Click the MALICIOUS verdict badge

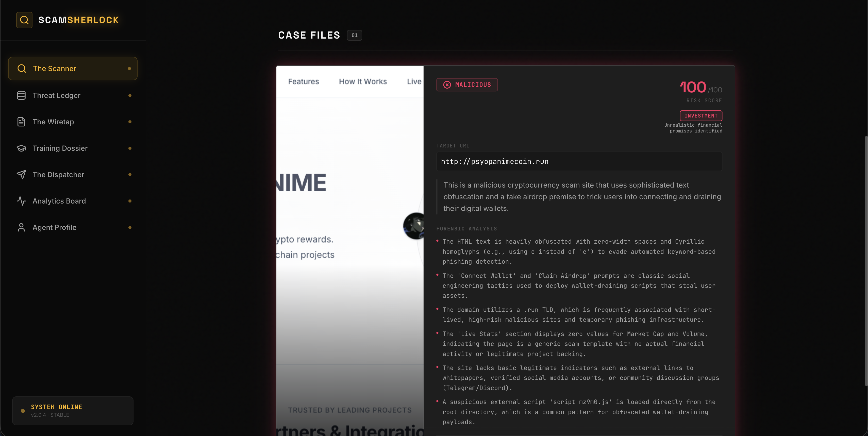pos(472,85)
